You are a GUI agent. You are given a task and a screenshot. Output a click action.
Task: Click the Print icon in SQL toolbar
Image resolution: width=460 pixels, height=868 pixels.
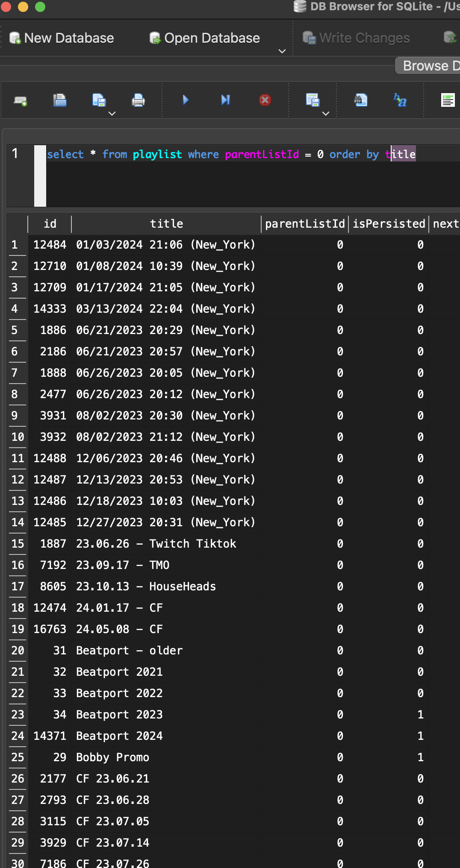(138, 100)
